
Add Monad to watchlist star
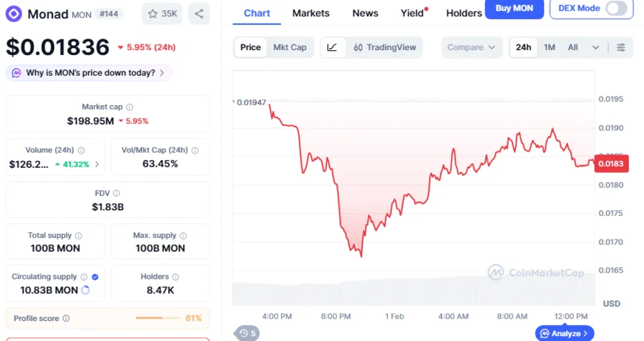pos(161,14)
